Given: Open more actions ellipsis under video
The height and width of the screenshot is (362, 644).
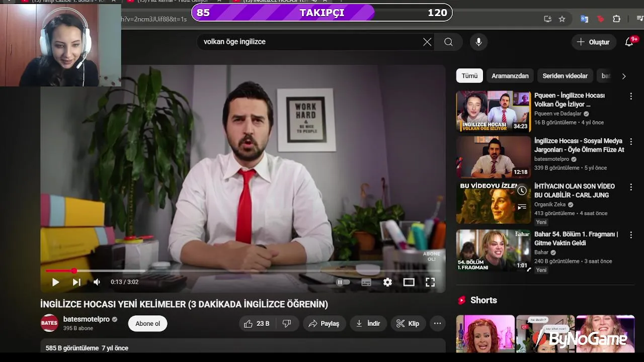Looking at the screenshot, I should click(438, 323).
